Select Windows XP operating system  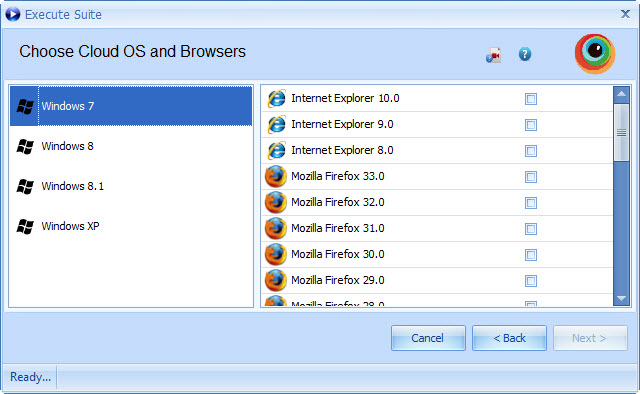tap(131, 226)
